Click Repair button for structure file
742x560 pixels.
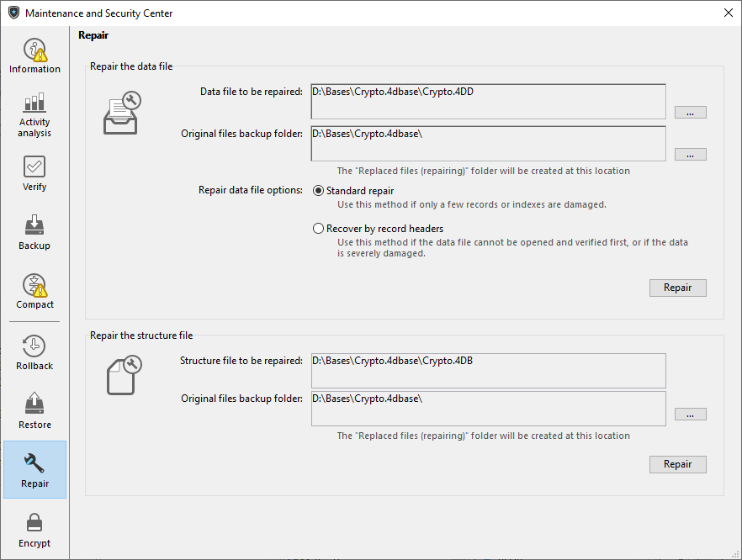tap(677, 464)
